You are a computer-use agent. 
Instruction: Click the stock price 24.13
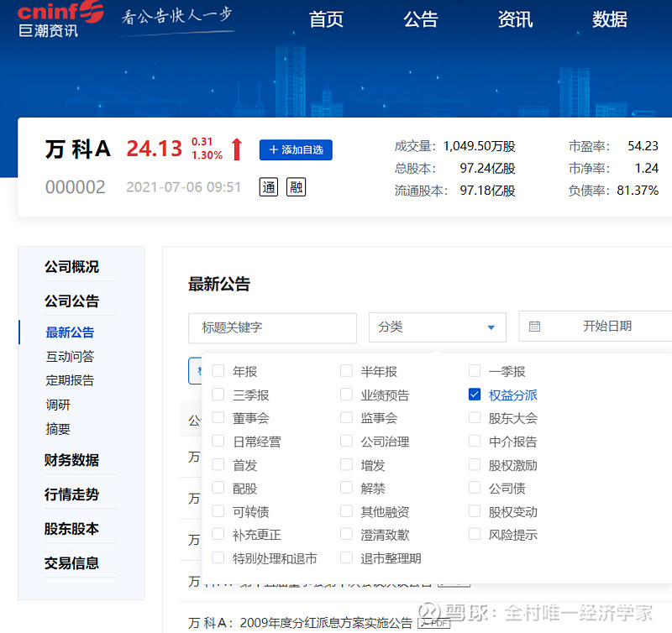click(155, 149)
